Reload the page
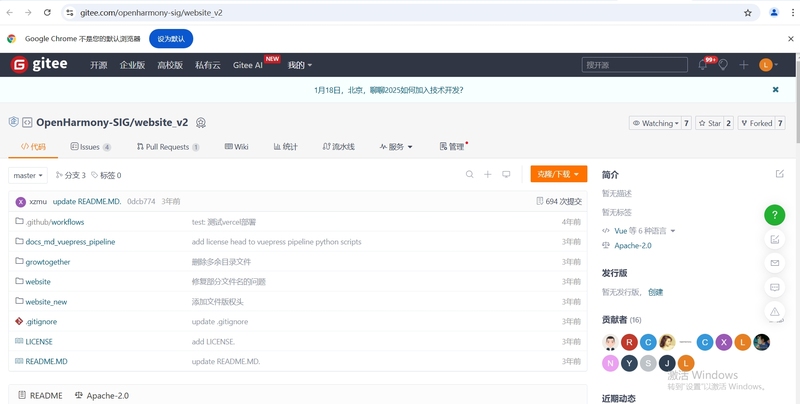The height and width of the screenshot is (404, 800). tap(47, 13)
